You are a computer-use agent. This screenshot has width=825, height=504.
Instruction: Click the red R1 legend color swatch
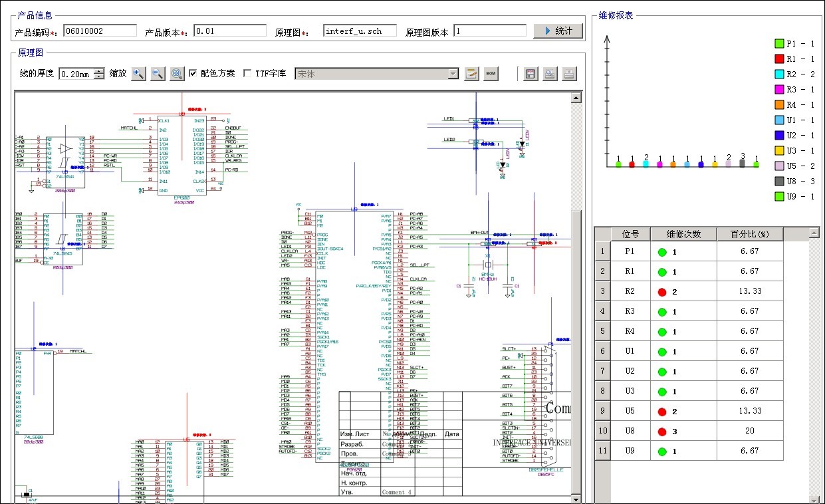[x=779, y=59]
